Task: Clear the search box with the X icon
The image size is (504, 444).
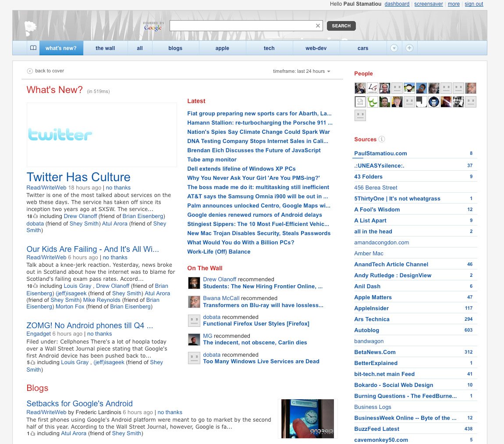Action: click(318, 25)
